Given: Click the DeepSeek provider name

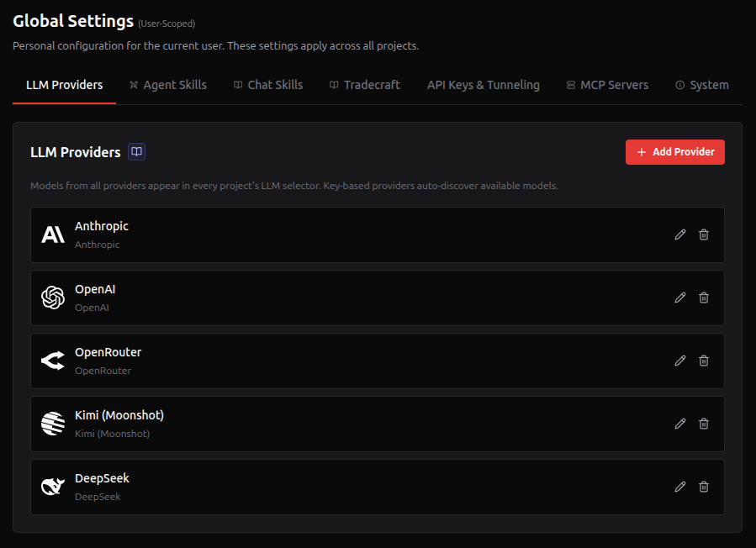Looking at the screenshot, I should [102, 478].
